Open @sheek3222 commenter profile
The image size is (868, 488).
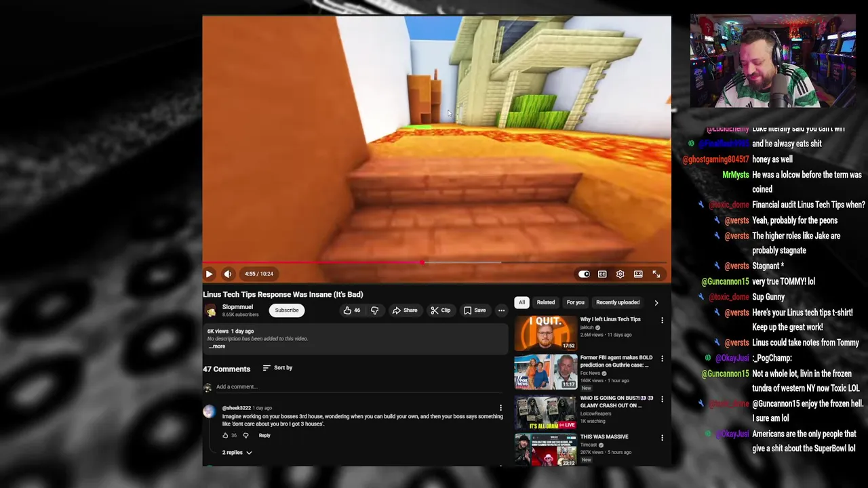[x=237, y=408]
